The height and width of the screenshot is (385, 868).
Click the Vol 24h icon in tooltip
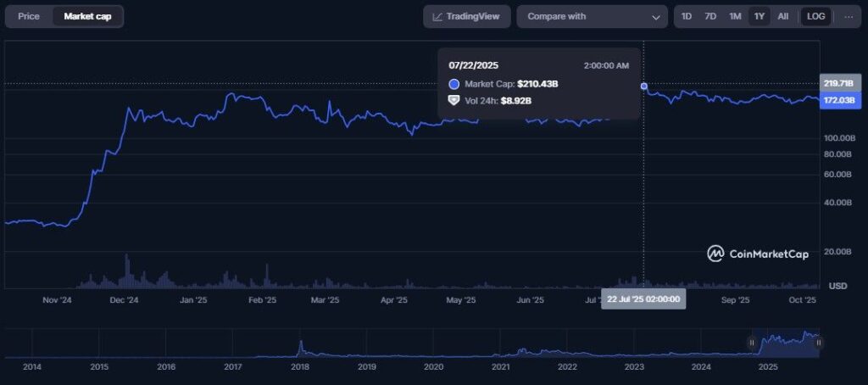[453, 101]
